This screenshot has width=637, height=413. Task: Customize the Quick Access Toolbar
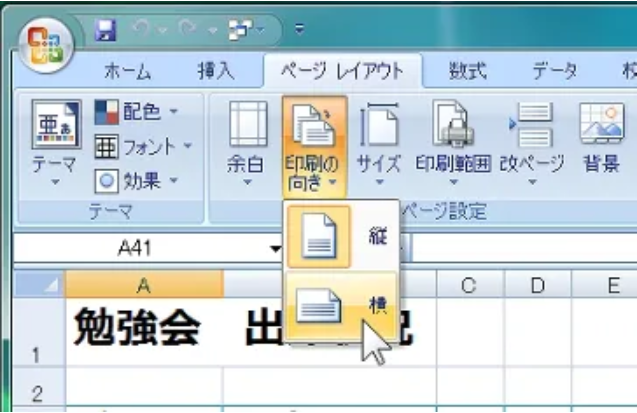(299, 30)
